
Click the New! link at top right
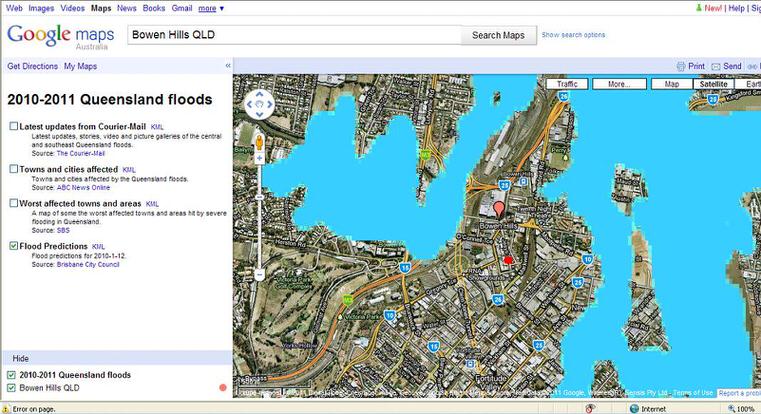[713, 8]
